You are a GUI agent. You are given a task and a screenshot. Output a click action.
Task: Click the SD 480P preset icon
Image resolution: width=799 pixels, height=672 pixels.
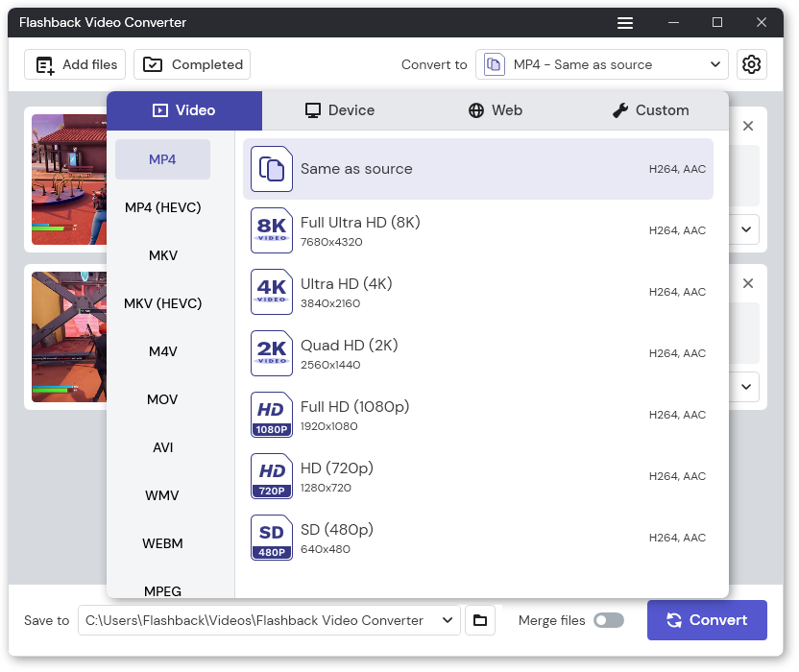click(x=272, y=538)
